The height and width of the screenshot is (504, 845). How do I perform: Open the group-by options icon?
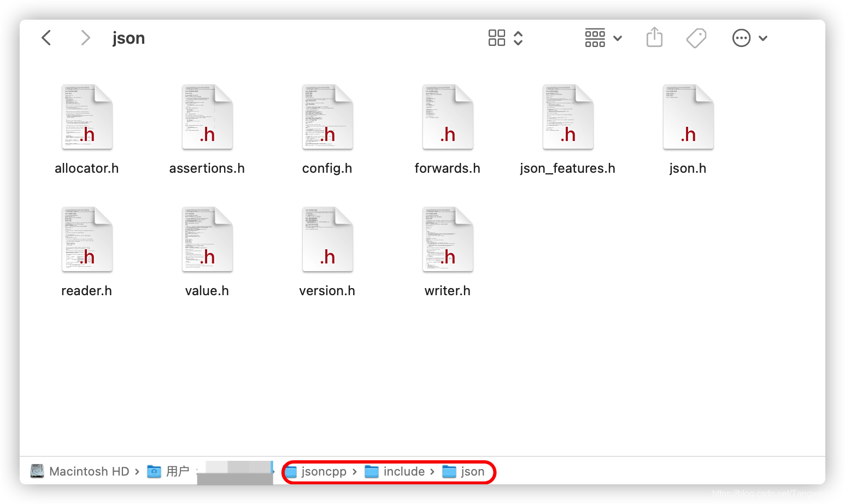click(595, 38)
